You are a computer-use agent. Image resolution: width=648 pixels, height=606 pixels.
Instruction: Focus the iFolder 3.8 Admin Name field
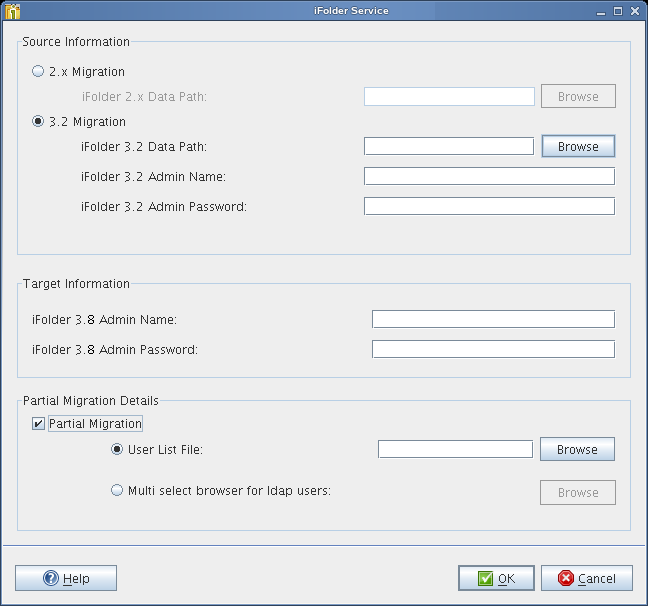493,320
